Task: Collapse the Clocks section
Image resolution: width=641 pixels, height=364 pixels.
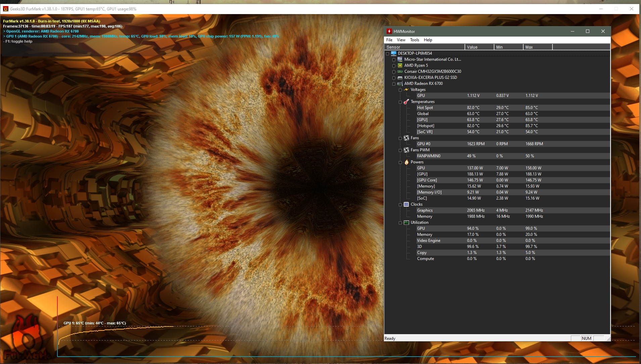Action: tap(400, 205)
